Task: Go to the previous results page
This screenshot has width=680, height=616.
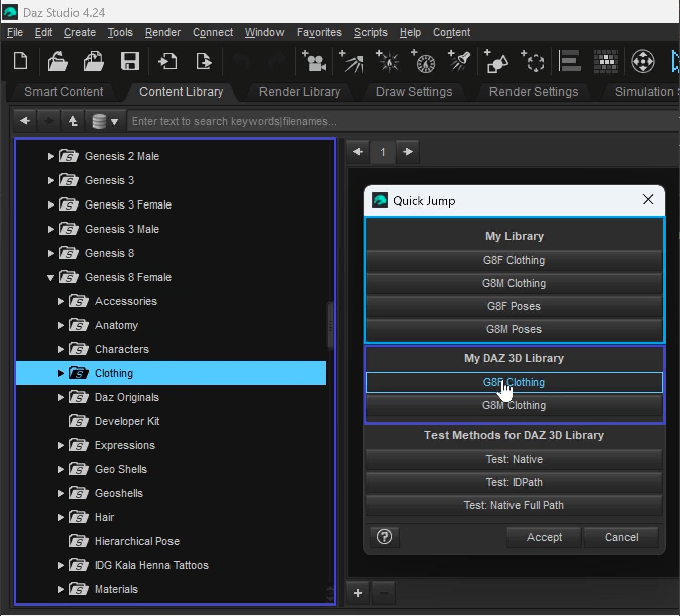Action: [358, 152]
